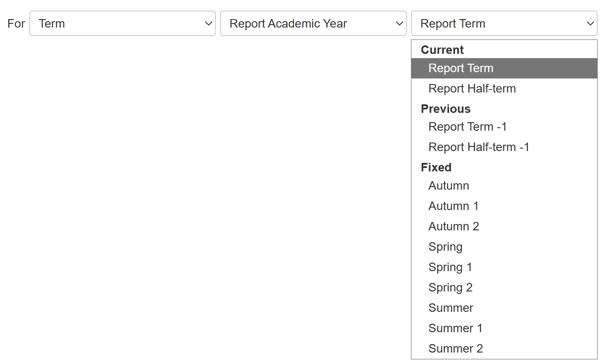Open the Report Academic Year dropdown
This screenshot has width=604, height=364.
coord(313,23)
